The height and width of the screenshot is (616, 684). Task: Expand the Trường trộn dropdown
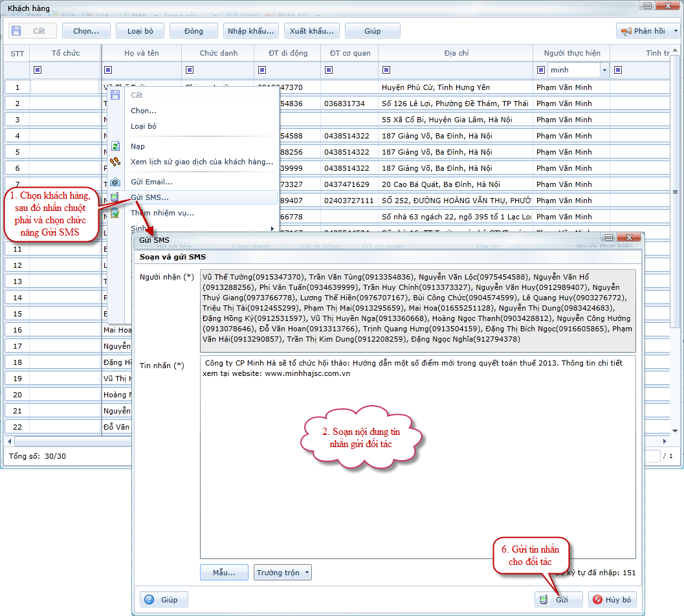click(x=307, y=573)
